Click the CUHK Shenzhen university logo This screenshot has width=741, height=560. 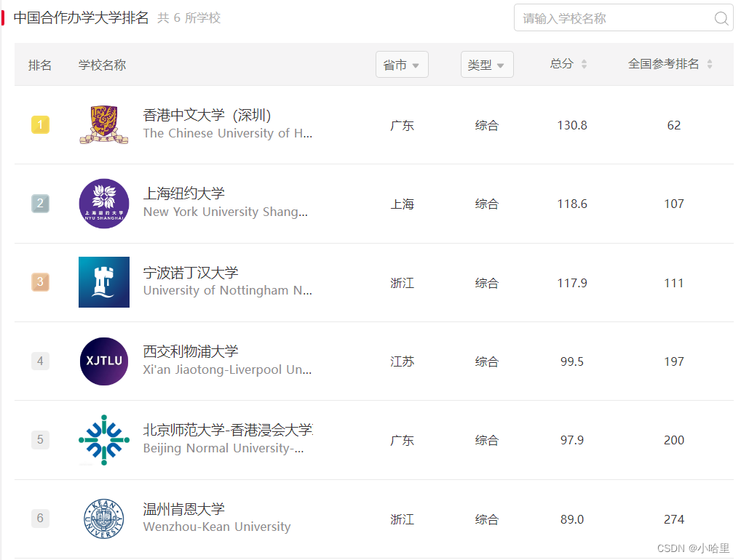point(104,124)
